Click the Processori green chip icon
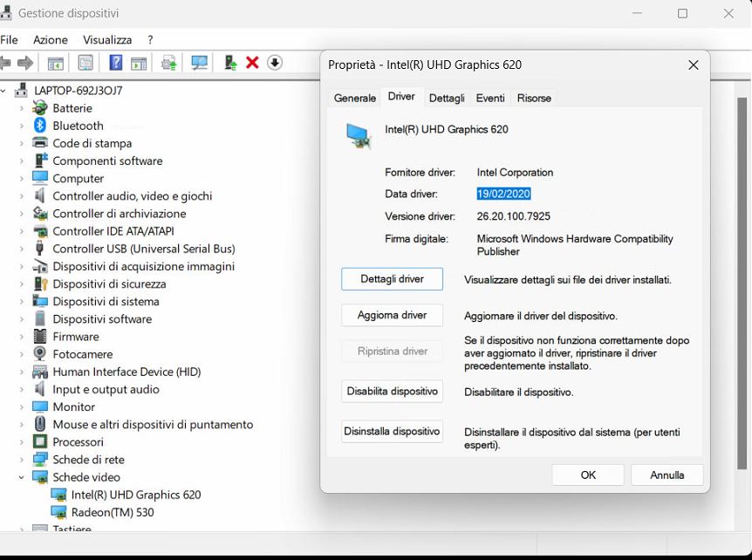Image resolution: width=752 pixels, height=560 pixels. (x=40, y=441)
